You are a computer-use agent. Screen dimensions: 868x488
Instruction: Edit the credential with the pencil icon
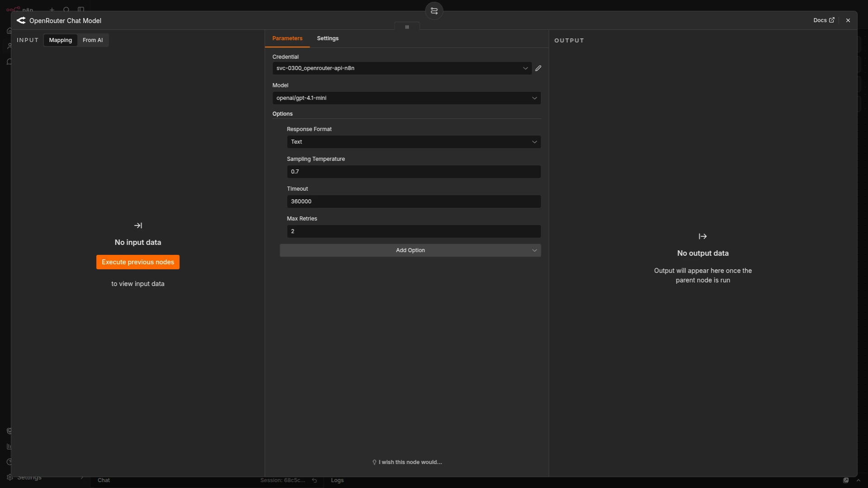[x=538, y=68]
